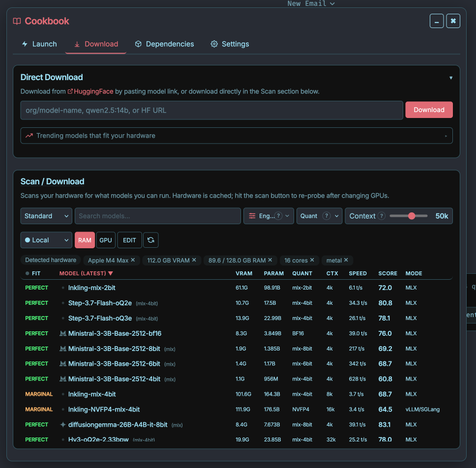Sort by VRAM column header
The width and height of the screenshot is (476, 468).
(x=244, y=273)
